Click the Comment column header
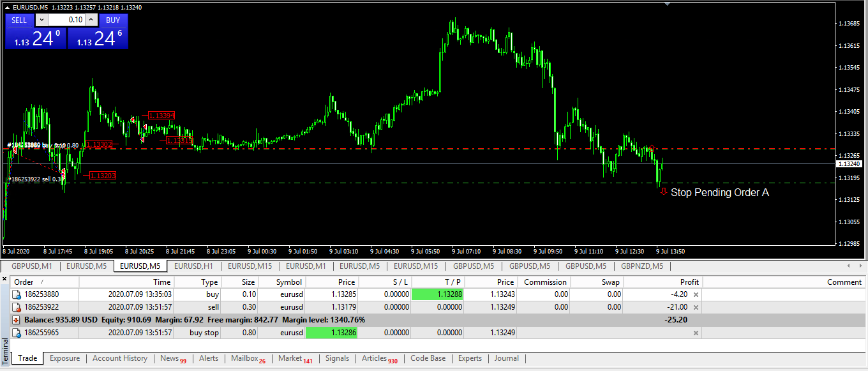Image resolution: width=868 pixels, height=371 pixels. point(784,282)
